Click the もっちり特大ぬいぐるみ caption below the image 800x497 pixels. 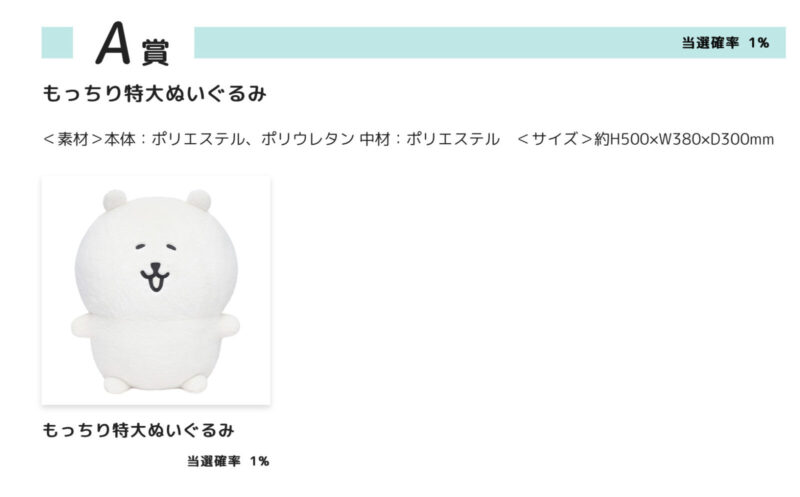point(138,431)
